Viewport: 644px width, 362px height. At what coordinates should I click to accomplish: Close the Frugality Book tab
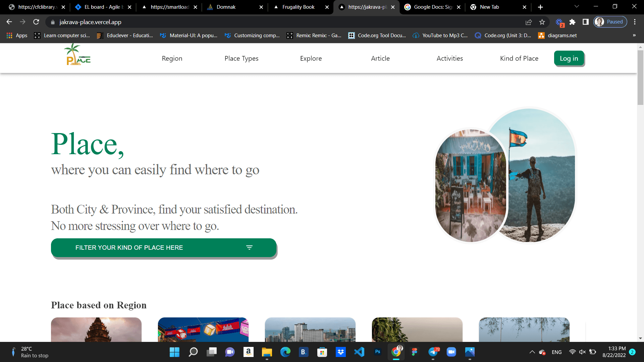(327, 7)
